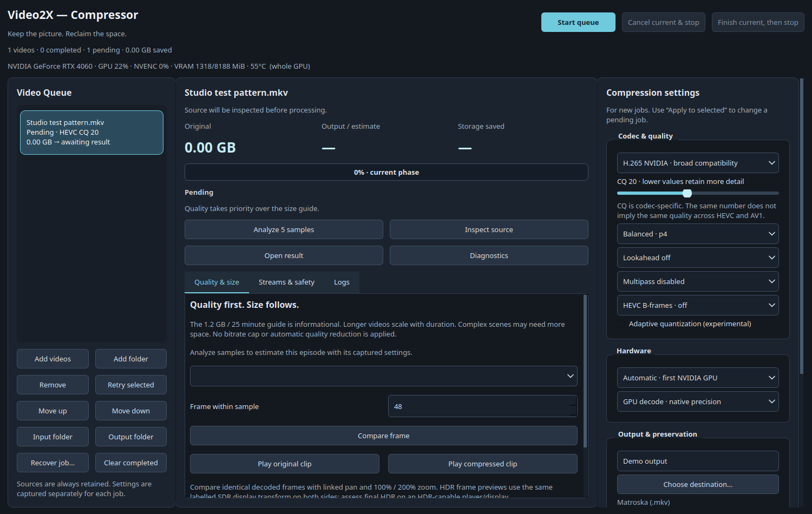Click Compare frame button
The image size is (812, 514).
384,436
